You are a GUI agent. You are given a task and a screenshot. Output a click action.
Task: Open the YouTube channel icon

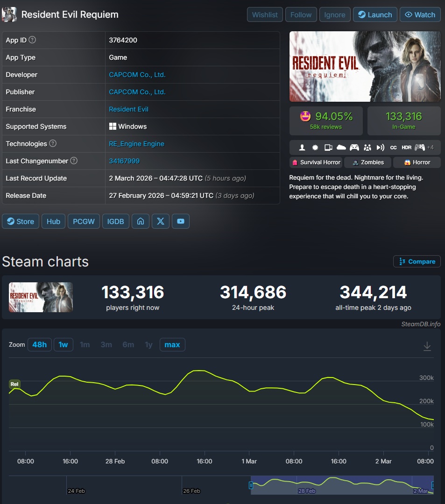(x=181, y=221)
